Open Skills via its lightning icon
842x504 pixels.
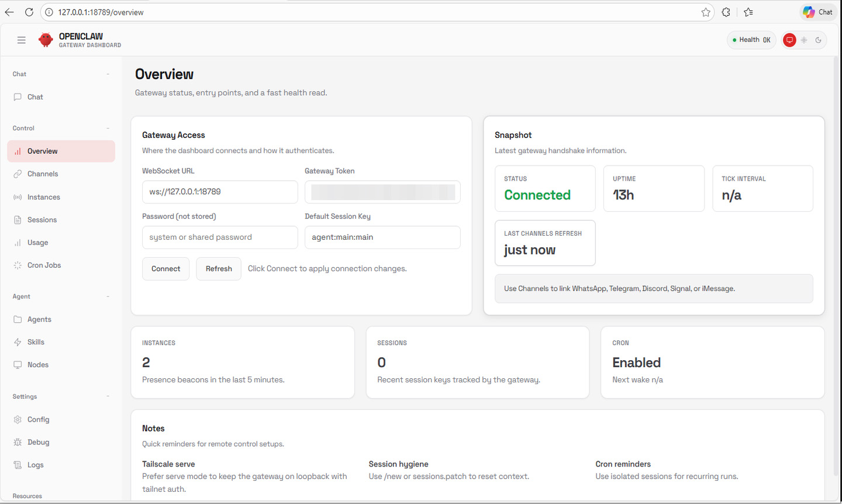coord(18,342)
